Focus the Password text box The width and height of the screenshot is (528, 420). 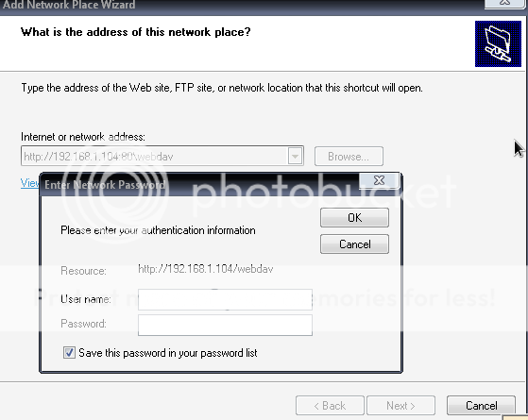pos(225,325)
